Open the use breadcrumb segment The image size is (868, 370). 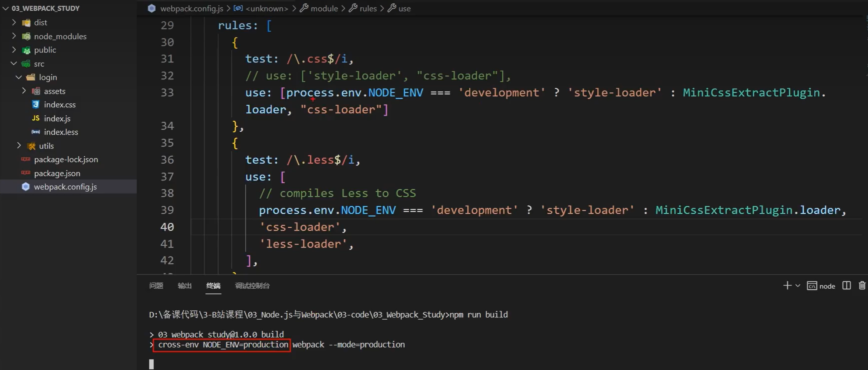click(405, 8)
